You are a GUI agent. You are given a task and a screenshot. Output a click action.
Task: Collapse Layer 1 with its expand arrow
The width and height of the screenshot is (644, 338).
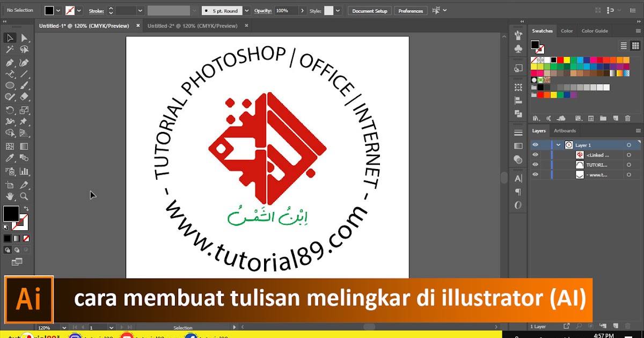[x=558, y=145]
